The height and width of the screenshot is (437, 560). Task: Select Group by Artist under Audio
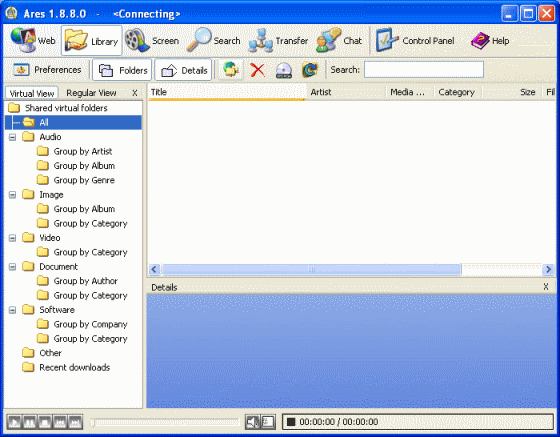pyautogui.click(x=75, y=151)
